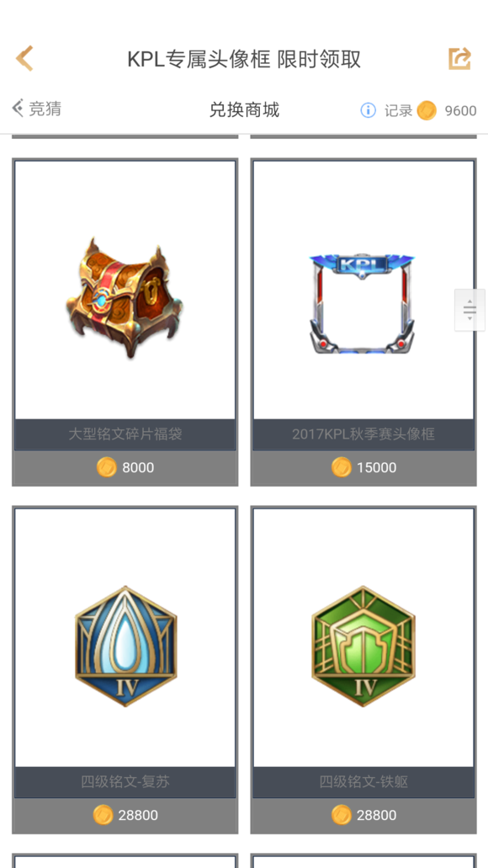Redeem item for 8000 coins
Screen dimensions: 488x868
coord(125,468)
